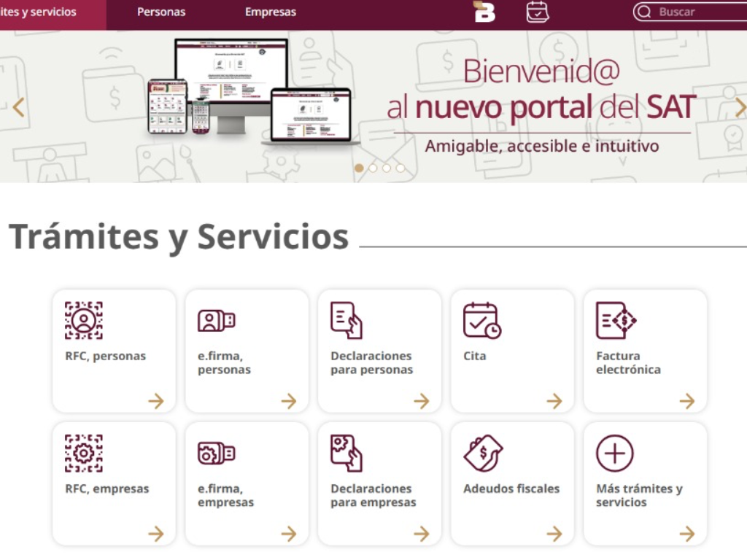Click the 'Bienvenid@' banner heading

(x=541, y=71)
